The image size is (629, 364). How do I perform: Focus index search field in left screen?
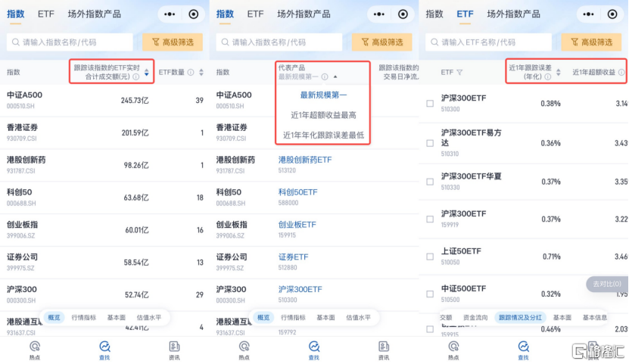(70, 42)
